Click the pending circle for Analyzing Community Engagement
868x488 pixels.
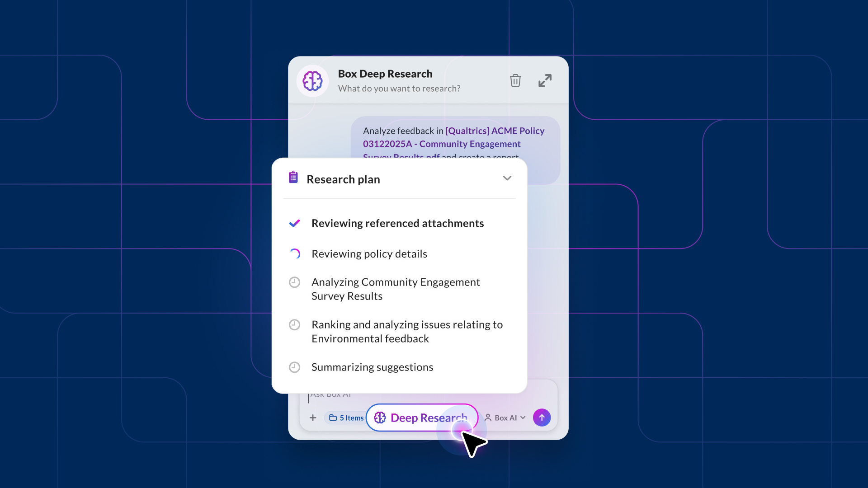point(294,282)
